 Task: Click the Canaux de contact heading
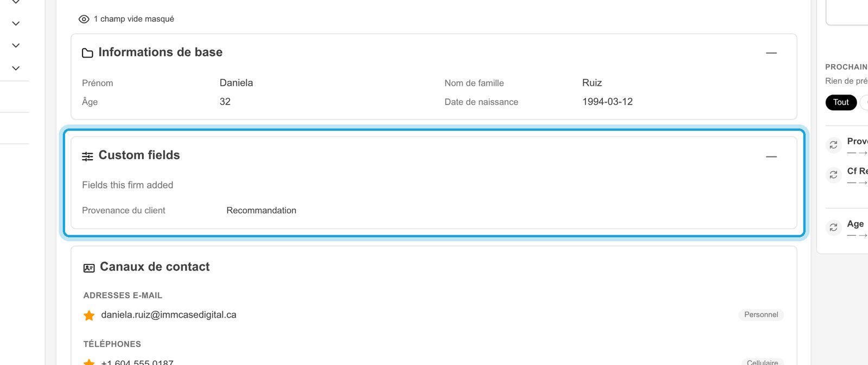155,267
